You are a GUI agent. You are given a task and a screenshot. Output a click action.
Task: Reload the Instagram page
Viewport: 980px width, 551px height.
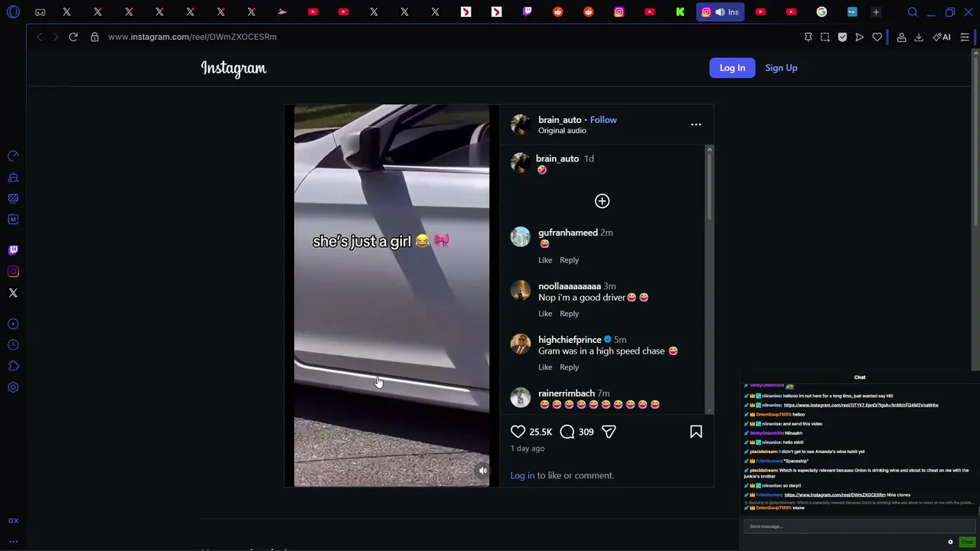tap(73, 37)
